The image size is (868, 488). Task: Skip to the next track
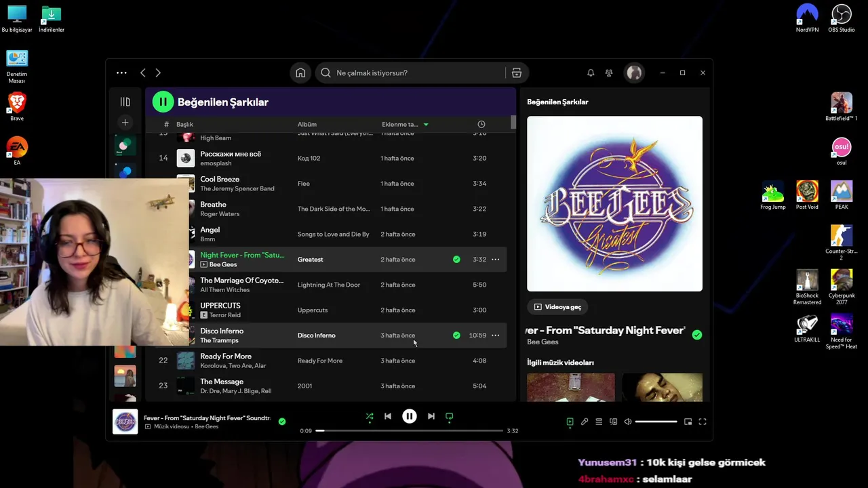click(x=431, y=417)
